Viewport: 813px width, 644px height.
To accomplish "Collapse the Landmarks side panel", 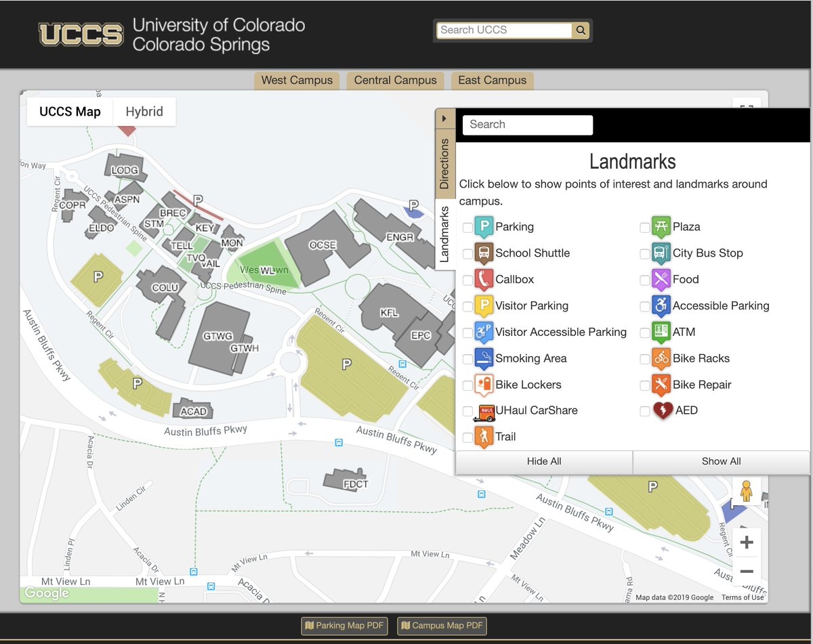I will point(445,118).
